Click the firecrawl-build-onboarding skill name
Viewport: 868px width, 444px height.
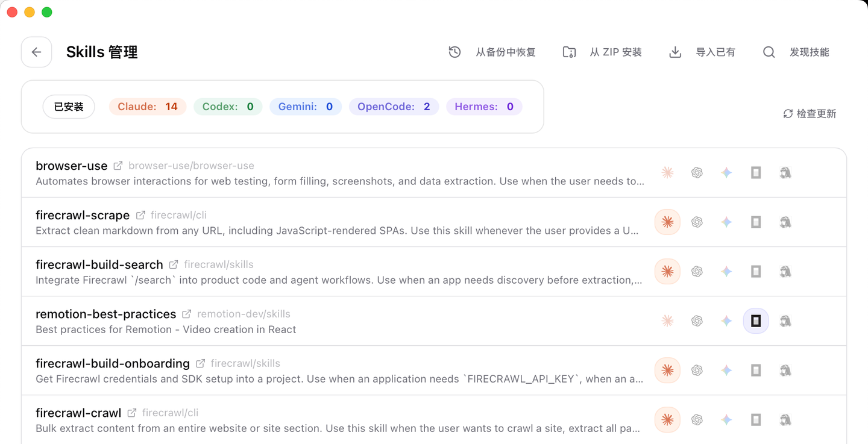tap(113, 363)
